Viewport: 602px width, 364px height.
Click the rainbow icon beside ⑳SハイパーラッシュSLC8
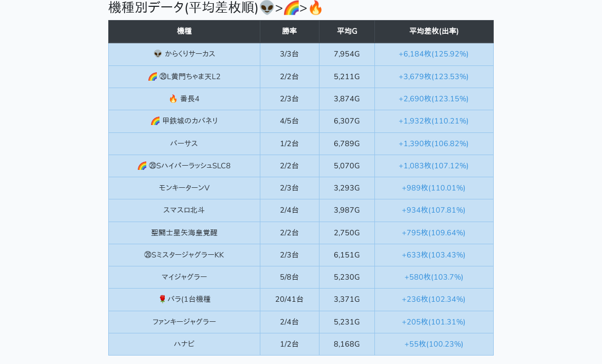(142, 166)
